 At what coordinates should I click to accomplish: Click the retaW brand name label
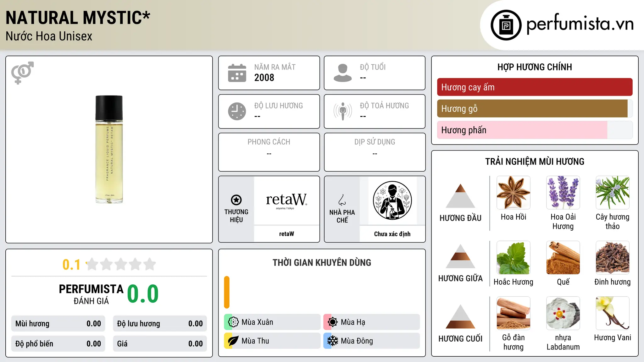coord(286,234)
